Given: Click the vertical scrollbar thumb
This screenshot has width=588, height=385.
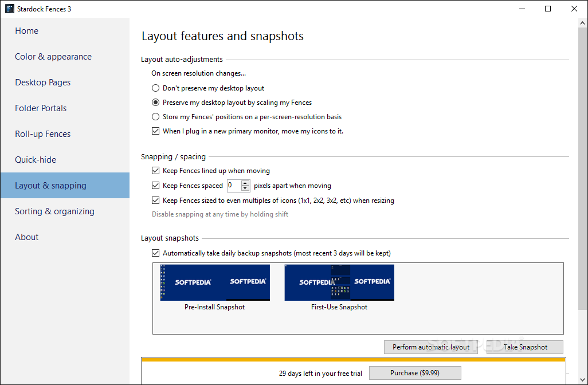Looking at the screenshot, I should pyautogui.click(x=582, y=168).
